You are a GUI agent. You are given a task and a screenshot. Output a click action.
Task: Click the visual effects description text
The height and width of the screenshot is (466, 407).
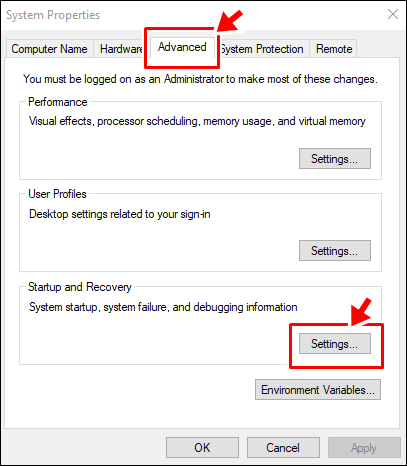click(197, 121)
